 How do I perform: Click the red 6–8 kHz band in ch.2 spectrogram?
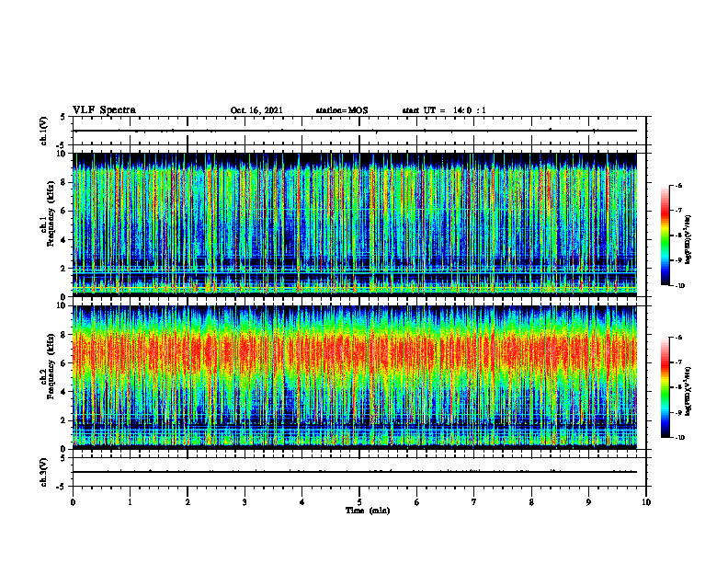pyautogui.click(x=355, y=350)
